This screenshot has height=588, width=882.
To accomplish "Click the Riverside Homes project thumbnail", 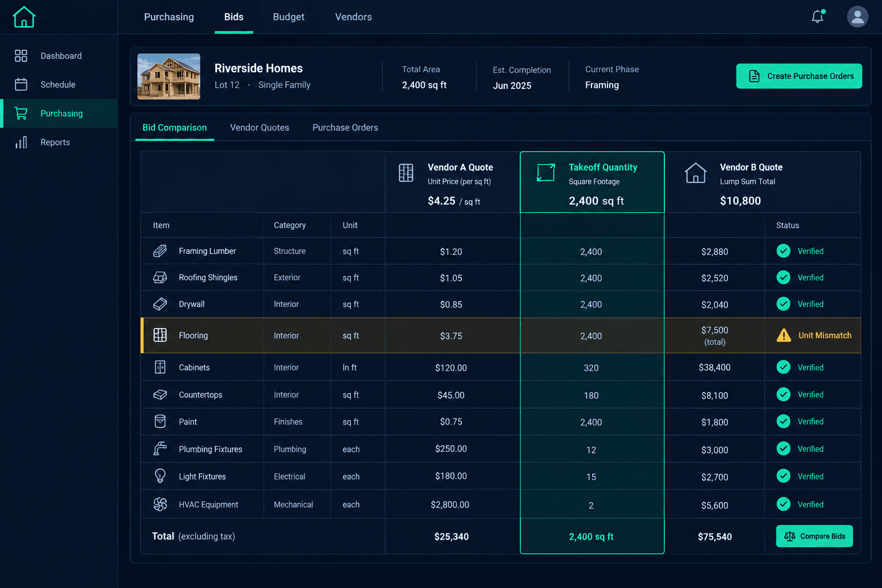I will (x=169, y=76).
